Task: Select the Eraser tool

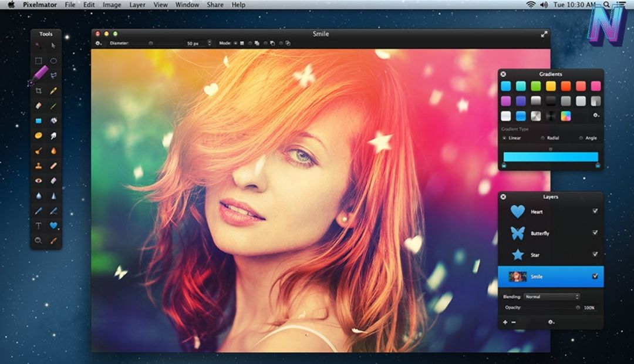Action: pyautogui.click(x=38, y=106)
